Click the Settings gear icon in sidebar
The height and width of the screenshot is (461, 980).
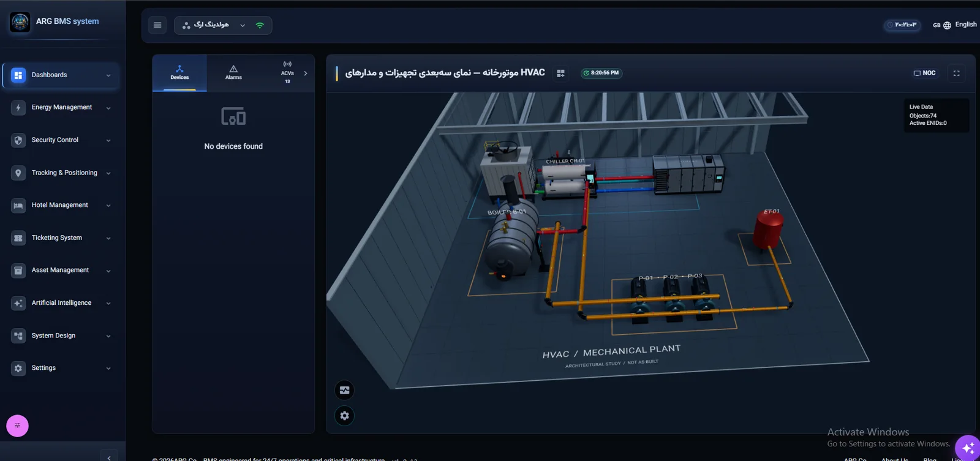(18, 368)
